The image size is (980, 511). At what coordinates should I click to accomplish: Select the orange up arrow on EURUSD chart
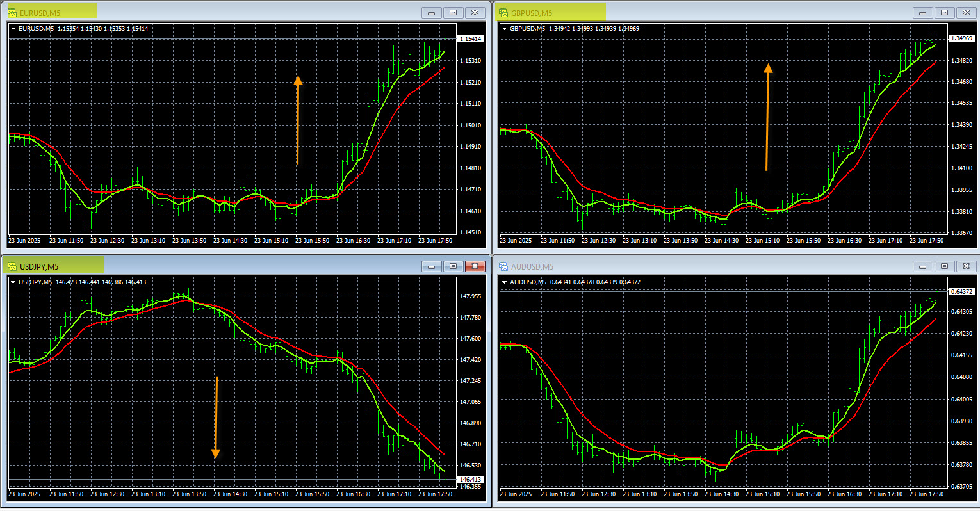[298, 120]
